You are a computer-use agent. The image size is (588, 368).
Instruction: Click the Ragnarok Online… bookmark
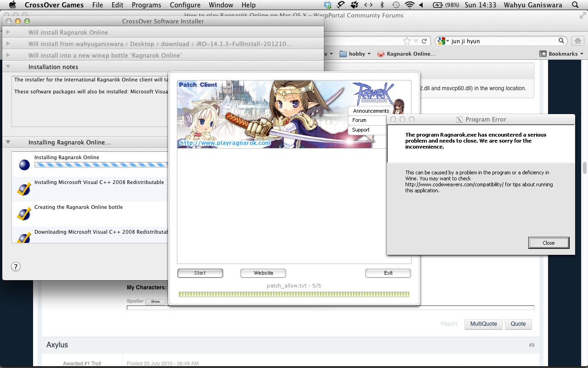[406, 54]
